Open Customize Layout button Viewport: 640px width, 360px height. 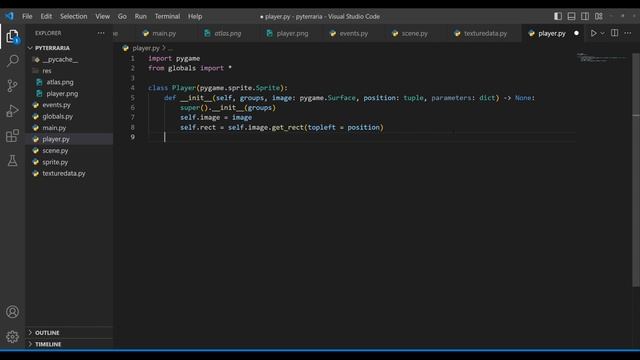pos(598,16)
